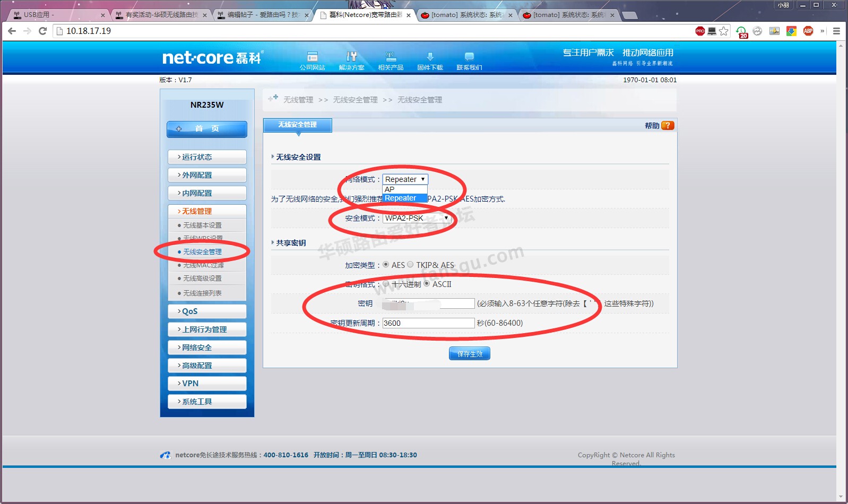Viewport: 848px width, 504px height.
Task: Select AES encryption type
Action: [x=386, y=265]
